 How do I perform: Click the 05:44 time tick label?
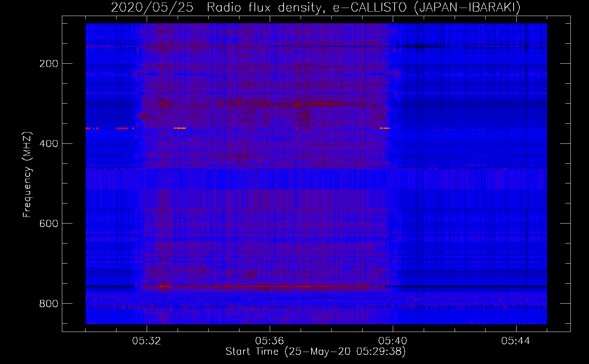516,341
